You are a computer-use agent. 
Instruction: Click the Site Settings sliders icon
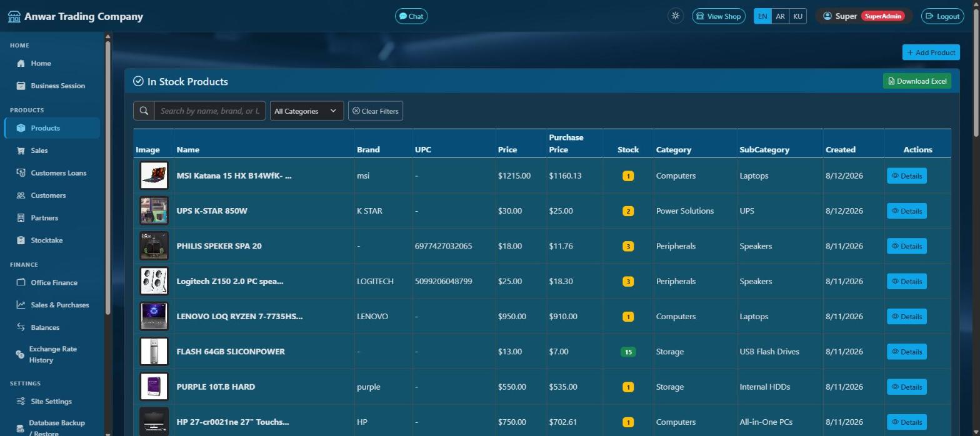[x=21, y=402]
